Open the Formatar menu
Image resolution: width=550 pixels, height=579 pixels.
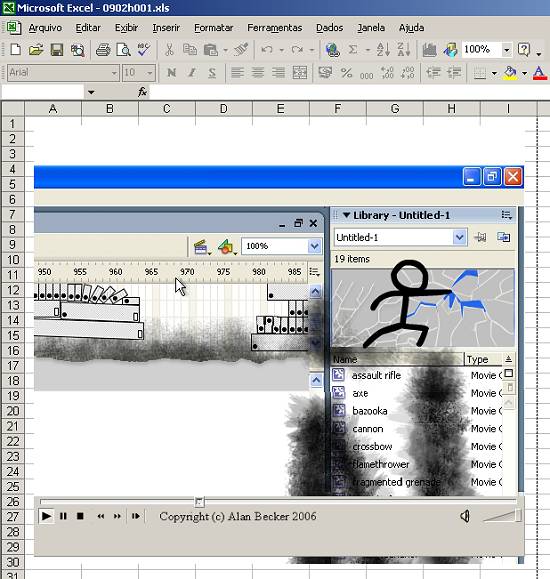click(x=213, y=28)
